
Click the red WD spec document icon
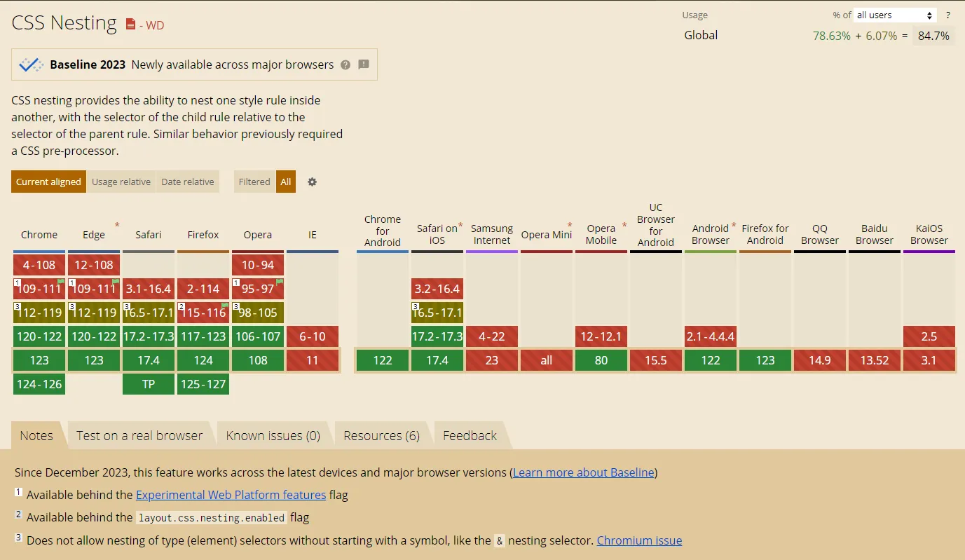(130, 25)
